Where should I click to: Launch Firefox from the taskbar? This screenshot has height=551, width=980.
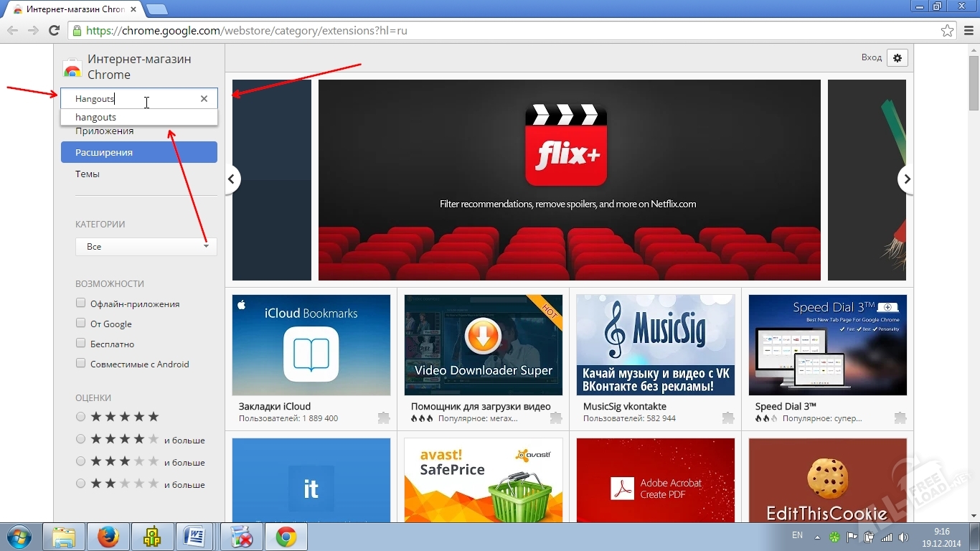108,536
